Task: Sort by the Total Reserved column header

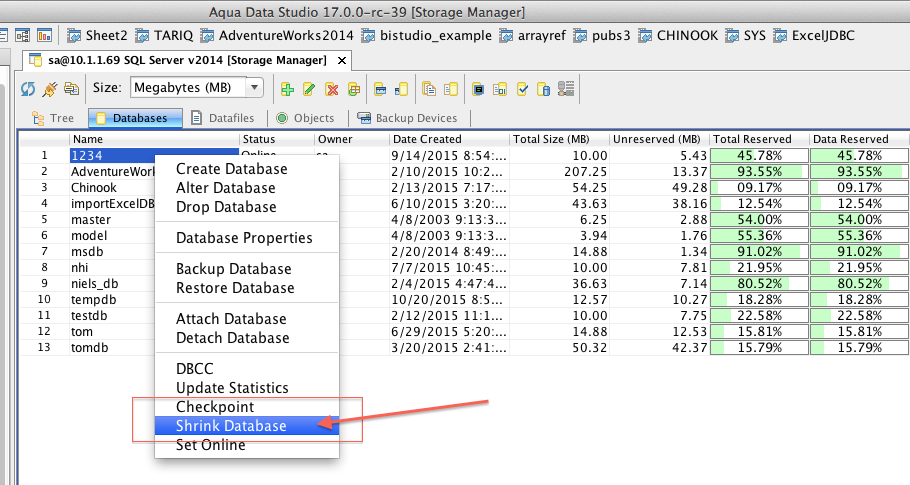Action: 759,139
